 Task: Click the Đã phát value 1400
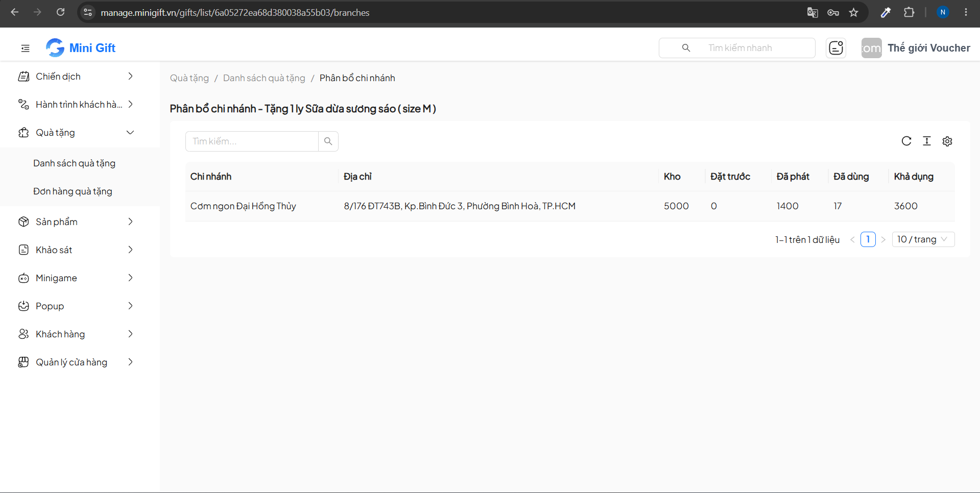tap(787, 206)
